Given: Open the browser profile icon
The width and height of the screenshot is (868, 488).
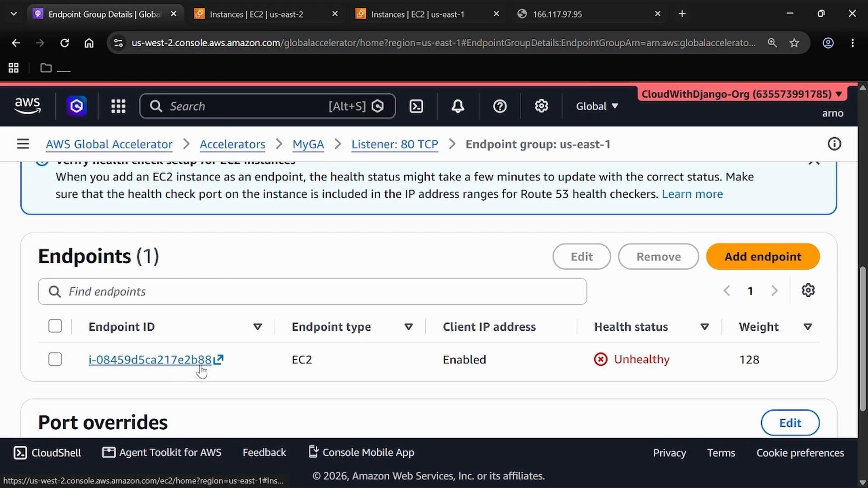Looking at the screenshot, I should (828, 43).
